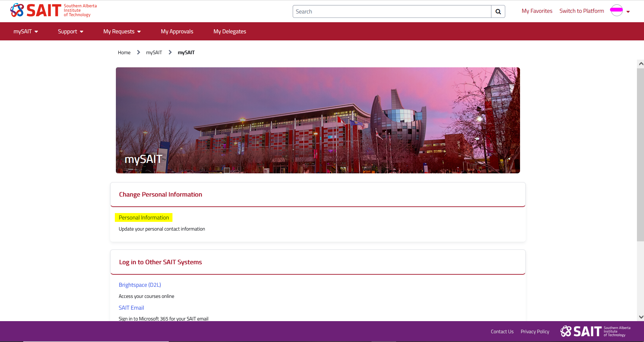Click the SAIT logo in header

click(53, 10)
